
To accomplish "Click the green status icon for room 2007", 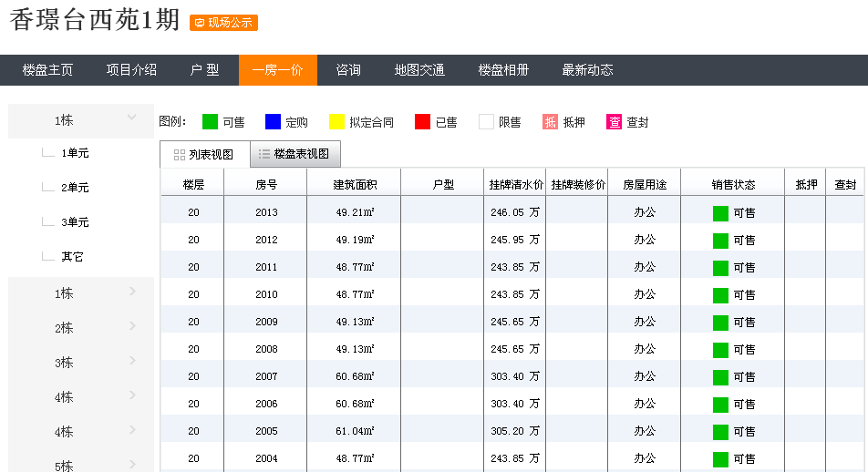I will pos(720,377).
